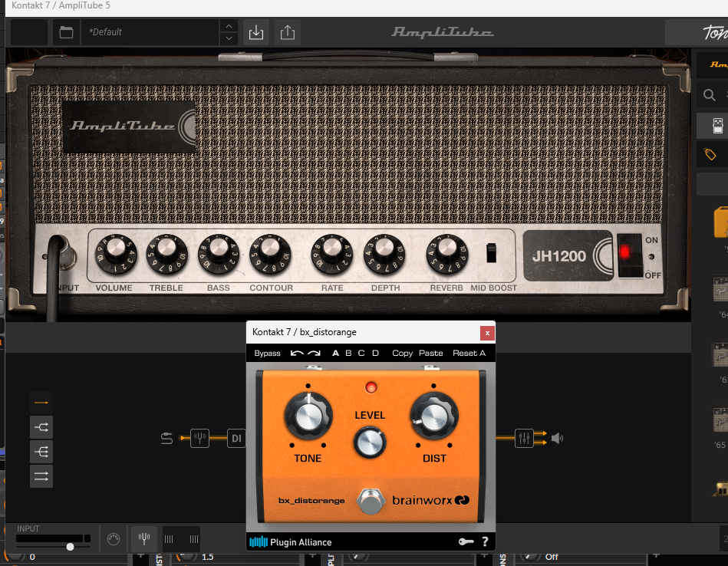Click the DIST knob on the pedal
728x566 pixels.
(434, 416)
